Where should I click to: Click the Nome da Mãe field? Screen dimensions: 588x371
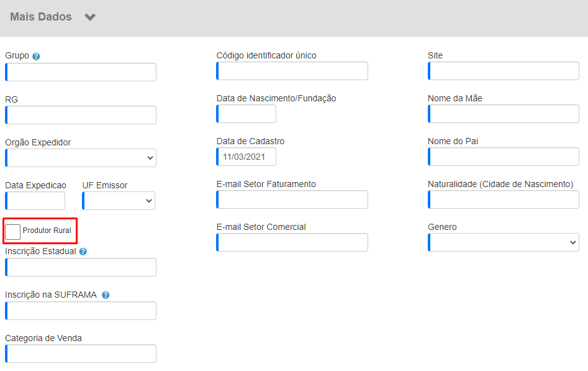pyautogui.click(x=504, y=114)
